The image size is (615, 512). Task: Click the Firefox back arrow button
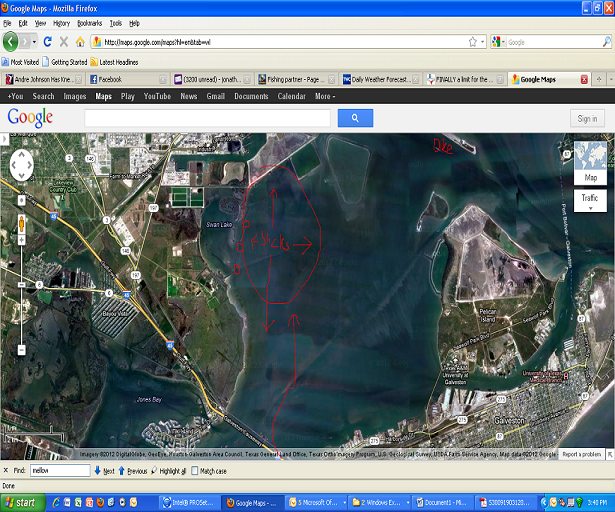[11, 42]
